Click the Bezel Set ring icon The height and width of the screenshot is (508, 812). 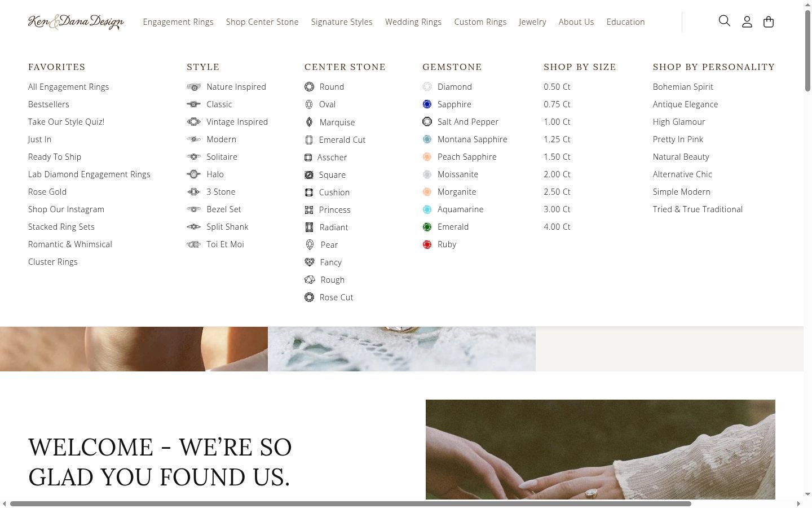pos(193,209)
